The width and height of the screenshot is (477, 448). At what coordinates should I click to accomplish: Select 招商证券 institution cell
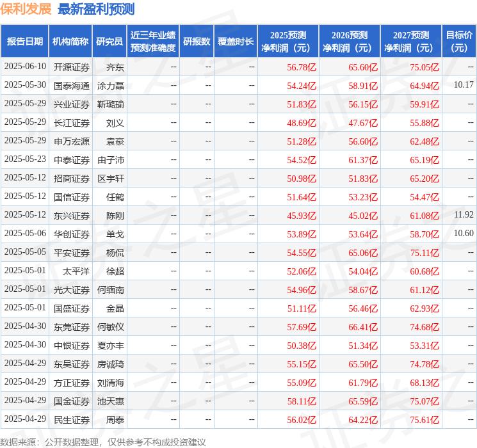click(72, 179)
